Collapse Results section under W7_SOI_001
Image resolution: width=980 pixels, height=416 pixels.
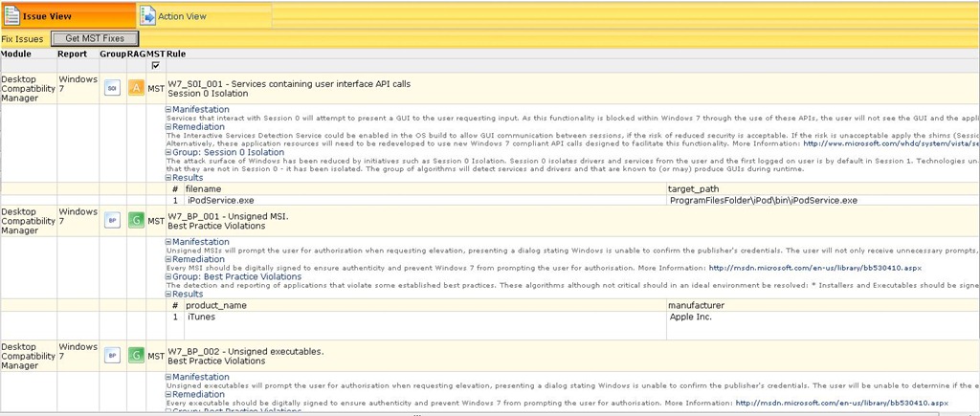point(168,177)
